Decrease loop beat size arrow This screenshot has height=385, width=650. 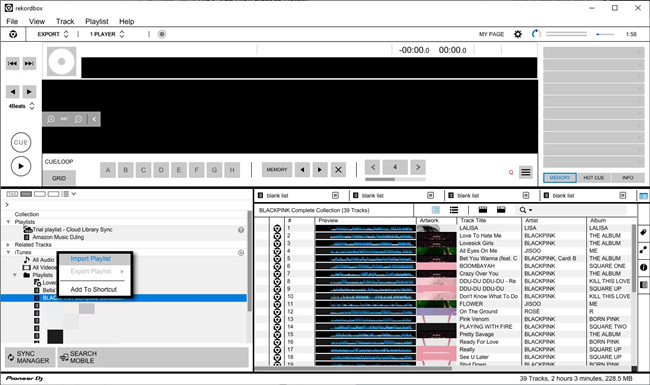(373, 167)
